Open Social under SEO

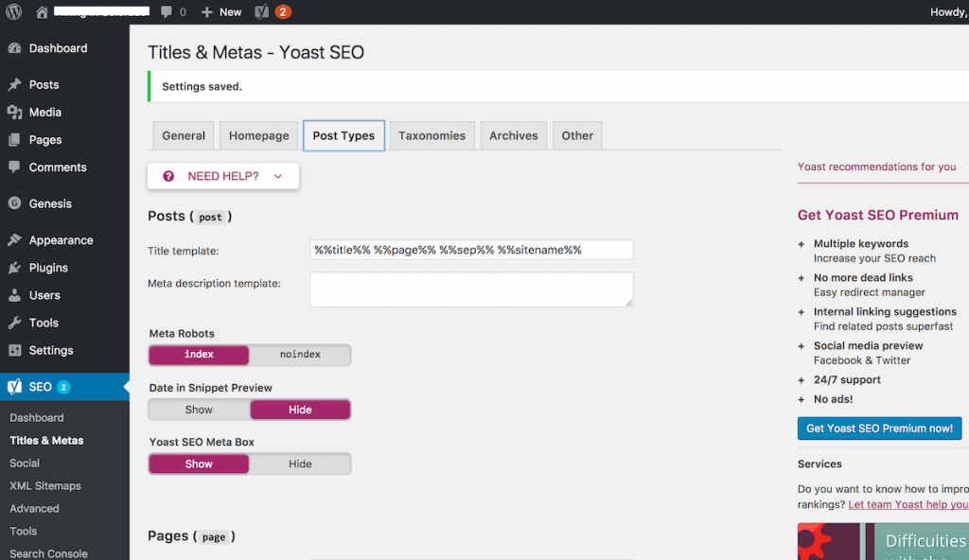(25, 463)
